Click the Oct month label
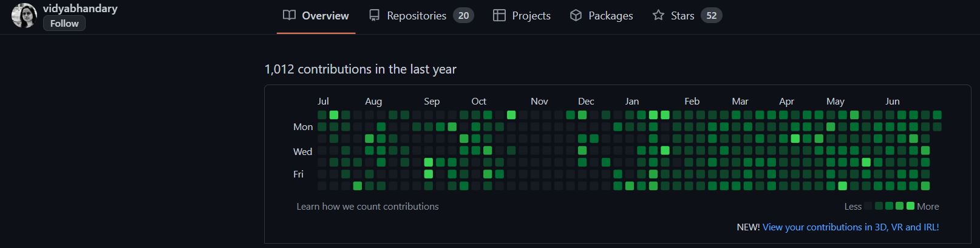The image size is (980, 248). pyautogui.click(x=478, y=102)
